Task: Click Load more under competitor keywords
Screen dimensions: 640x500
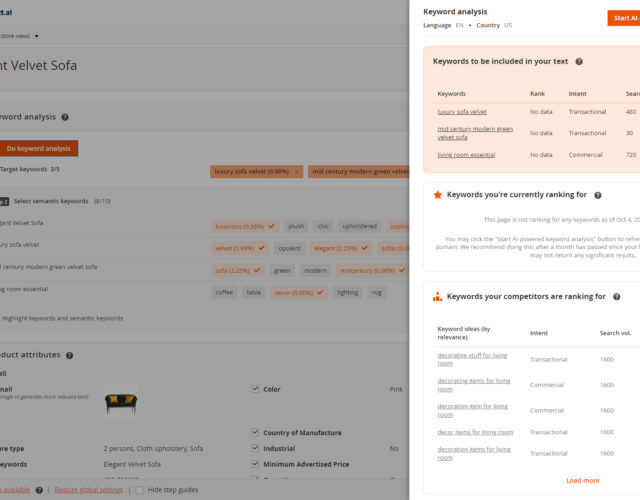Action: [x=582, y=480]
